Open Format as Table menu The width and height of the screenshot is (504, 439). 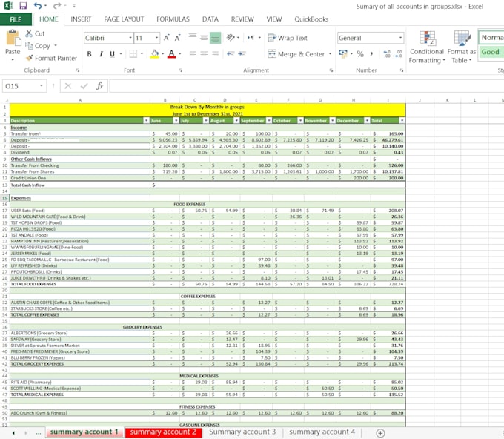point(462,47)
